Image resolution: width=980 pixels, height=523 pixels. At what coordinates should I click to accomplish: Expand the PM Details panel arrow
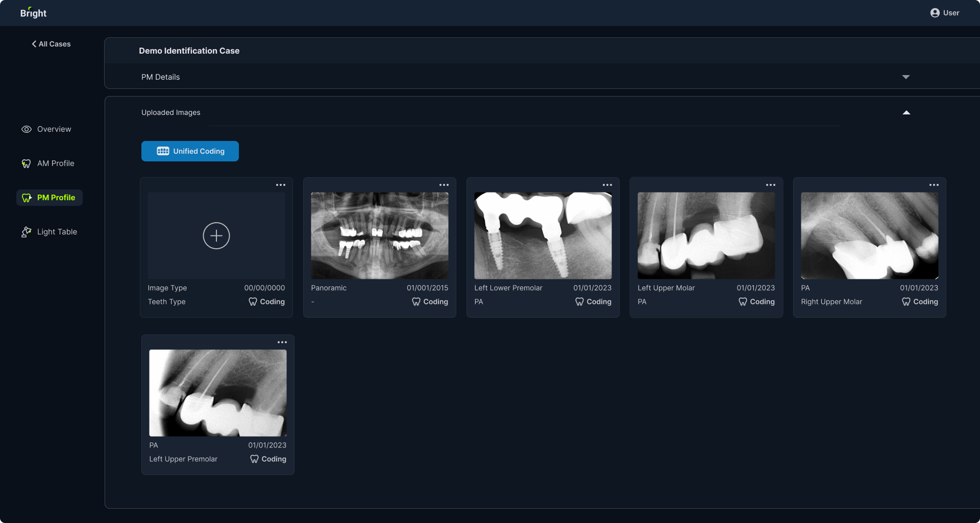(x=906, y=77)
